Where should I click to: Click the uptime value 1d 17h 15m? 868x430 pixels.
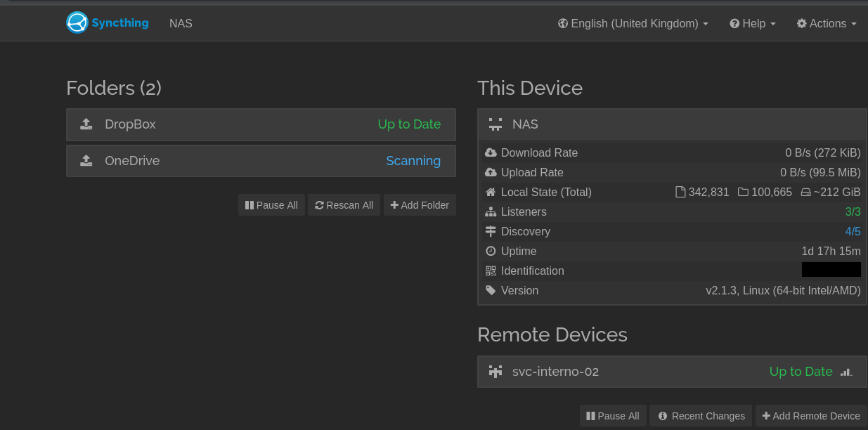(x=831, y=251)
